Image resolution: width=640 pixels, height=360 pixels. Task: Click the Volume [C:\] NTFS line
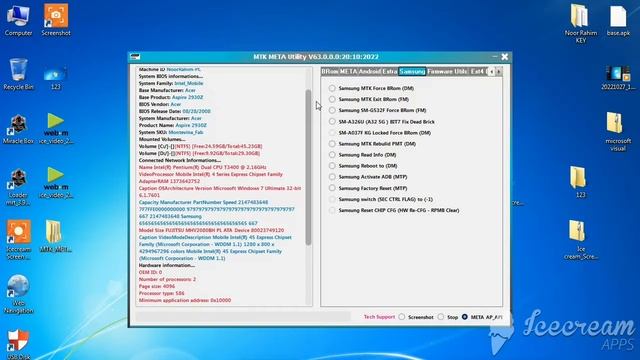pyautogui.click(x=200, y=146)
